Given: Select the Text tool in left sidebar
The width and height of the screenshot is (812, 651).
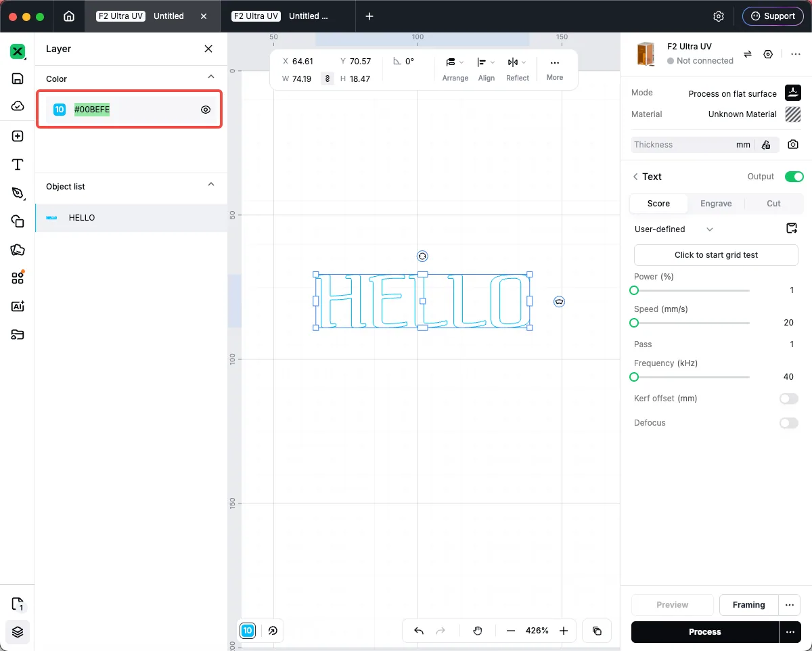Looking at the screenshot, I should [x=18, y=164].
